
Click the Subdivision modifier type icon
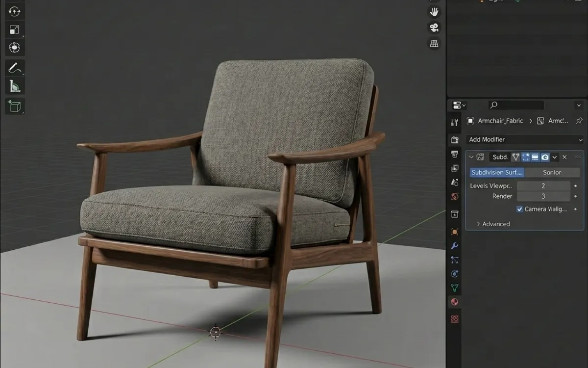pos(480,157)
